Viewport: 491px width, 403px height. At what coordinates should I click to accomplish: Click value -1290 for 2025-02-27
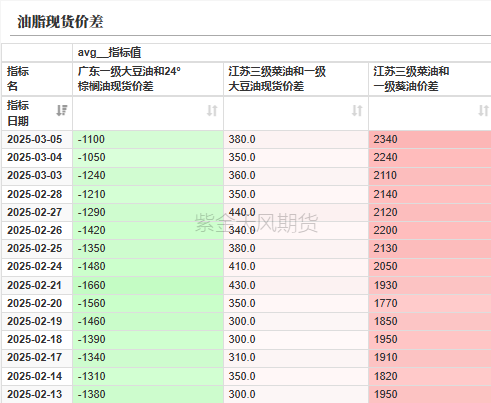point(91,212)
